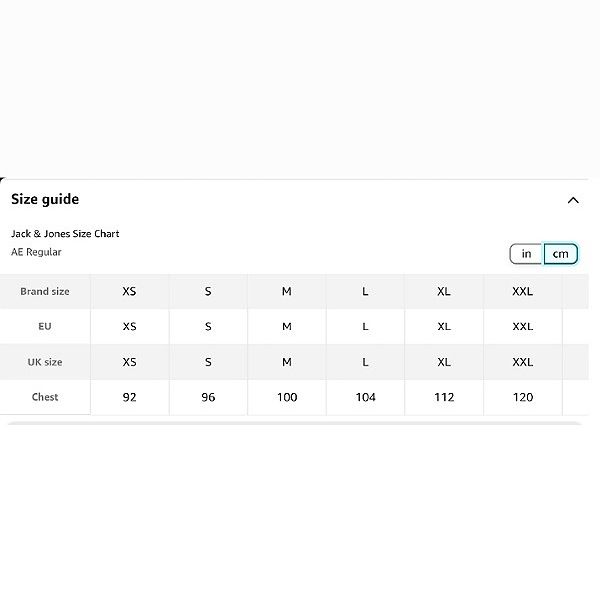This screenshot has width=600, height=600.
Task: Click the Jack & Jones Size Chart title
Action: point(65,233)
